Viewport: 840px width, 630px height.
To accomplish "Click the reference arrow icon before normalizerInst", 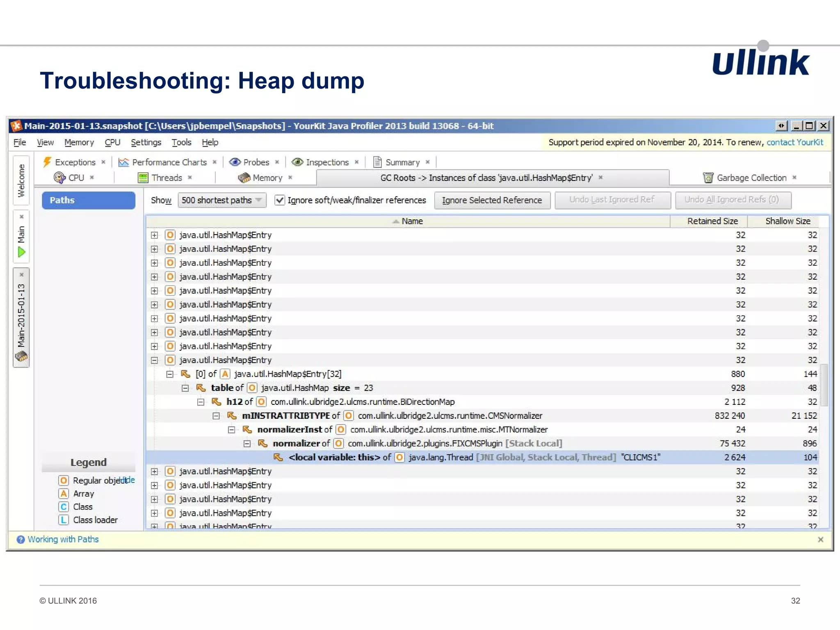I will click(247, 429).
